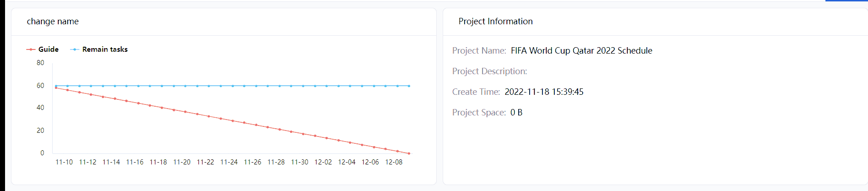Click the Project Information panel heading
Viewport: 868px width, 191px height.
[495, 22]
